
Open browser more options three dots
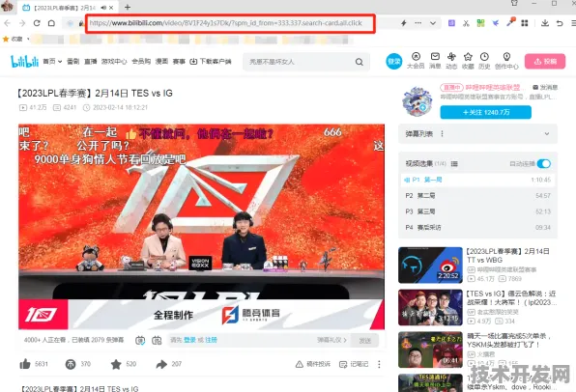(418, 23)
